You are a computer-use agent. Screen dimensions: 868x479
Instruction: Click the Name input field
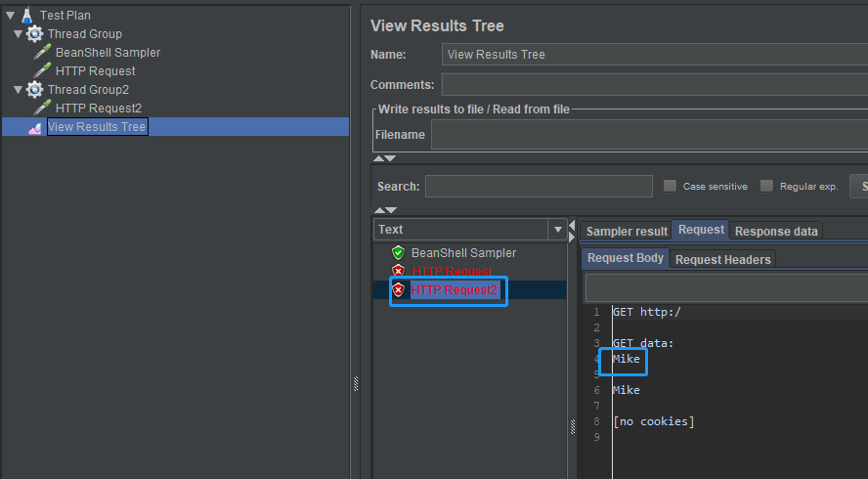click(x=655, y=55)
